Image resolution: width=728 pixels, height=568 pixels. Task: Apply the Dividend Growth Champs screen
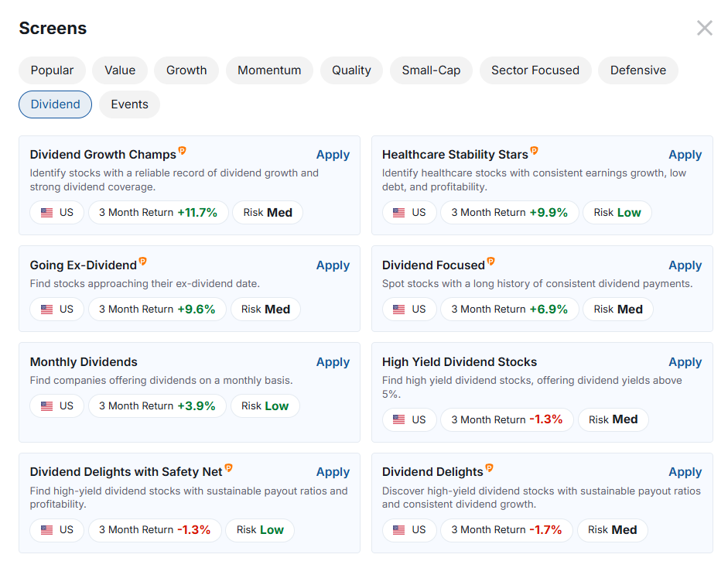click(333, 154)
